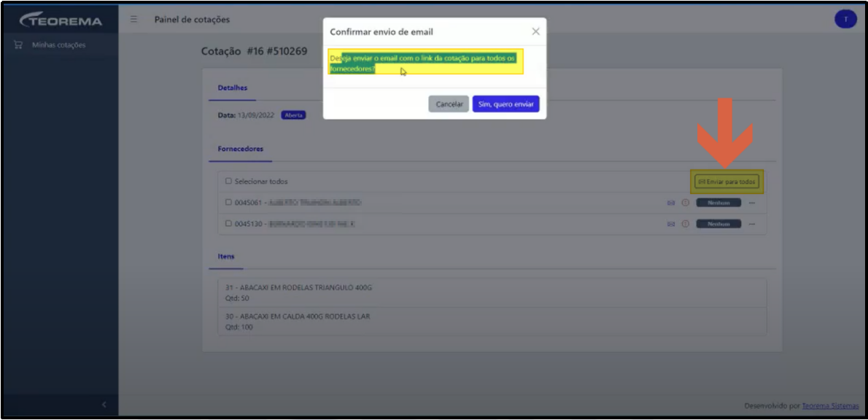This screenshot has height=420, width=868.
Task: Confirm with Sim, quero enviar button
Action: pos(505,104)
